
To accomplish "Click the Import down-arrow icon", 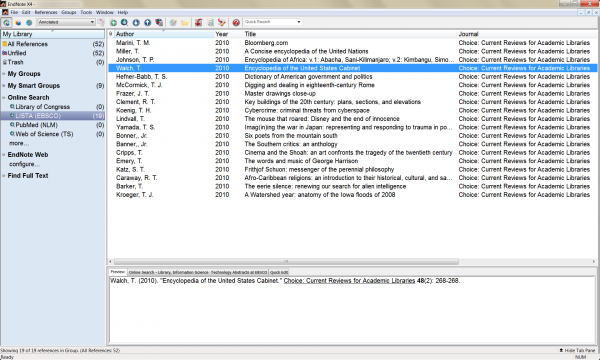I will (136, 23).
